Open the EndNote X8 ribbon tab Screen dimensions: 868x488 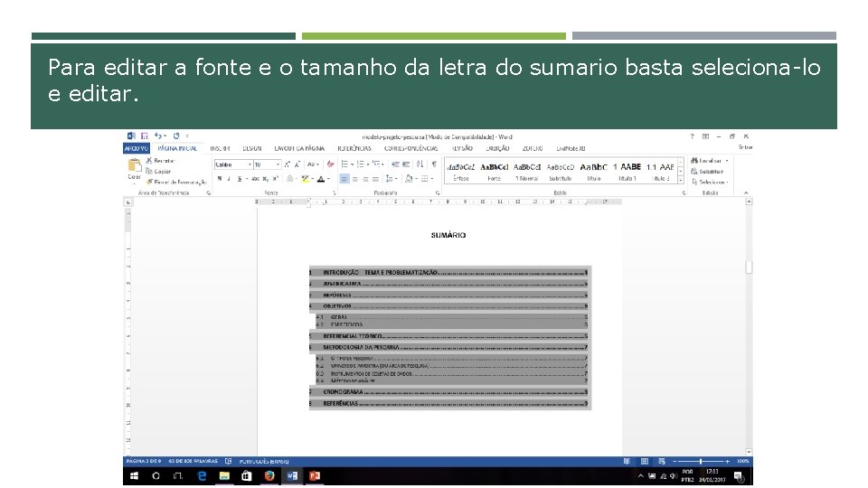(x=571, y=148)
